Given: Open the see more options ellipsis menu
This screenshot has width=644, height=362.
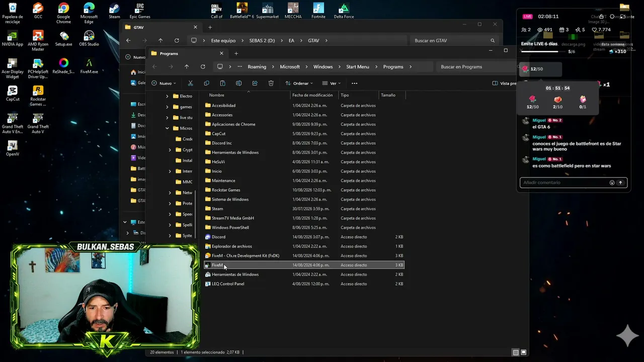Looking at the screenshot, I should coord(354,83).
